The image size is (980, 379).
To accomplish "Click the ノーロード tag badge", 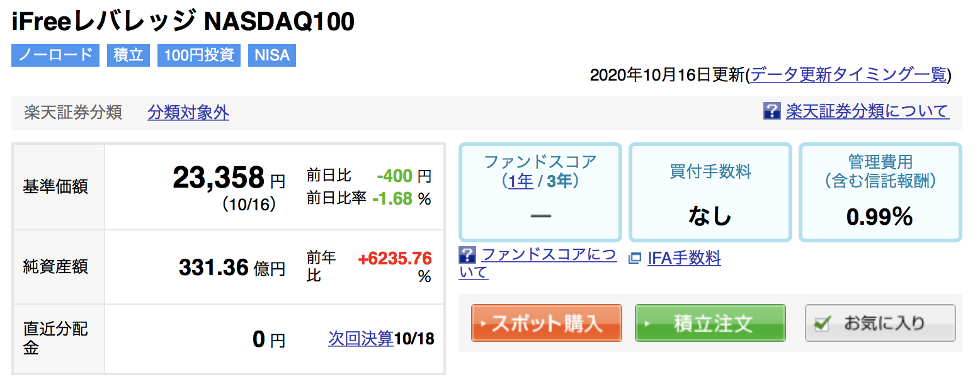I will point(55,55).
